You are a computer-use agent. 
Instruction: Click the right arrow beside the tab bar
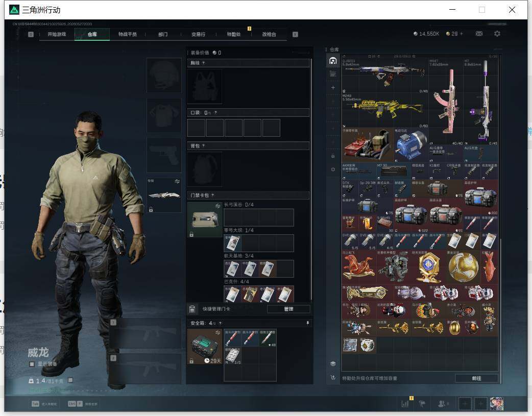(295, 34)
